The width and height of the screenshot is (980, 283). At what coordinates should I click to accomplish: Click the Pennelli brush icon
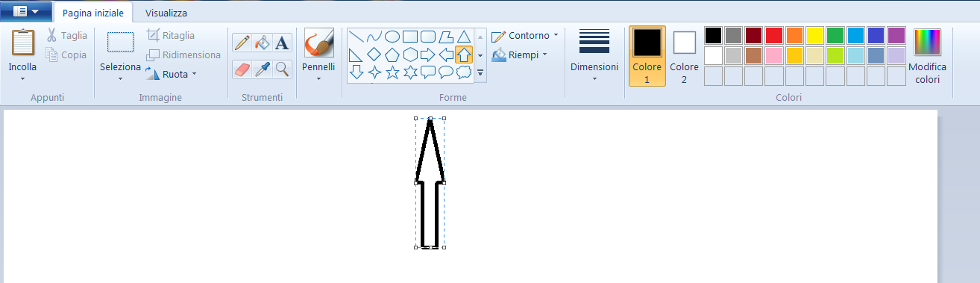point(318,43)
